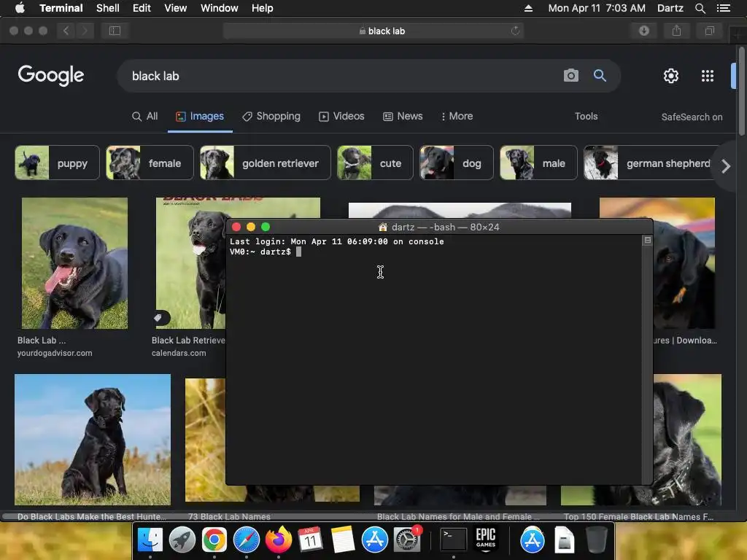Click Safari share button

[x=676, y=31]
